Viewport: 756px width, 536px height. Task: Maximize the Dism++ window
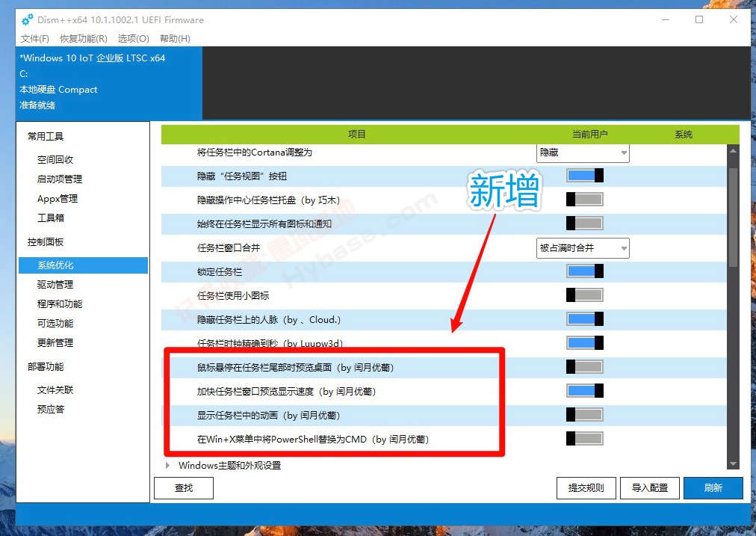point(699,19)
